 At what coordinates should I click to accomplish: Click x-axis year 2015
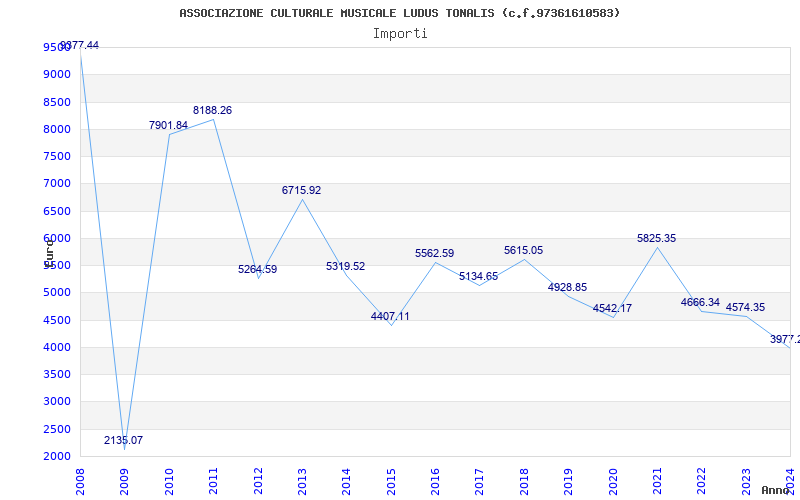pos(391,482)
